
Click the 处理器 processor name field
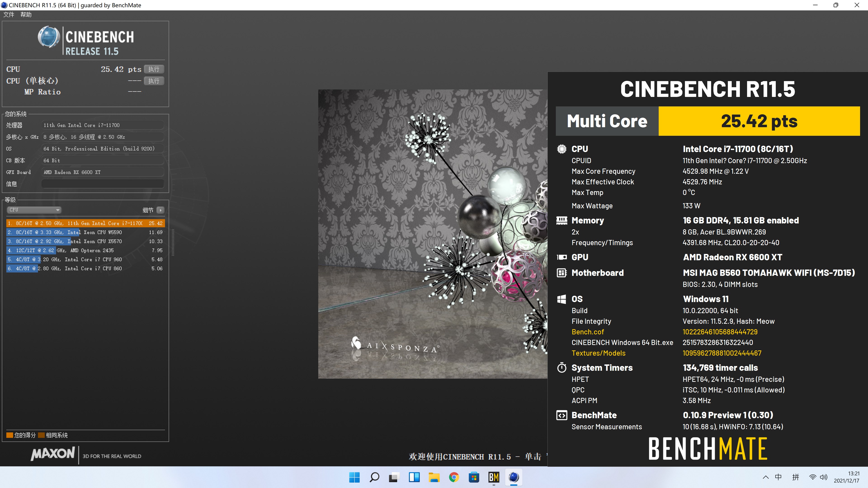(102, 125)
